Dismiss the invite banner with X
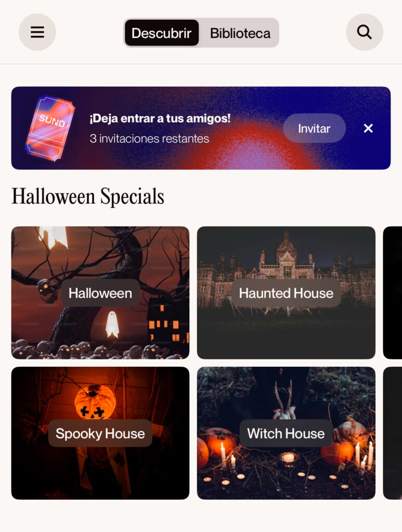 click(x=368, y=128)
